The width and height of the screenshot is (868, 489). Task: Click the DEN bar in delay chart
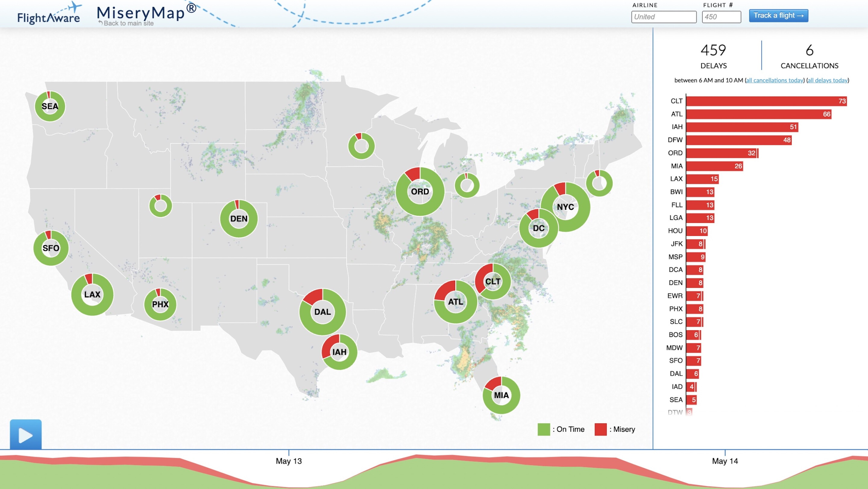click(695, 283)
